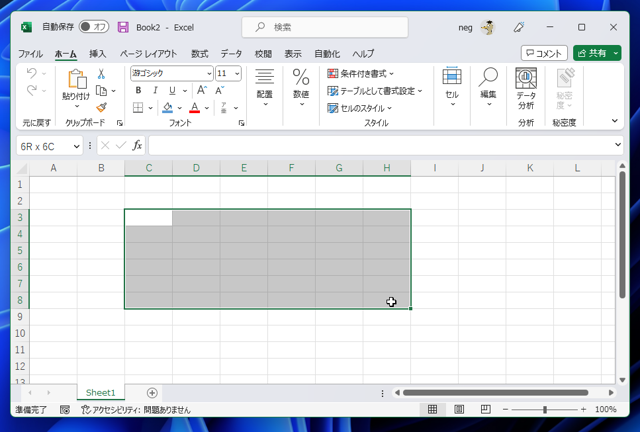640x432 pixels.
Task: Increase font size with the larger A
Action: point(202,90)
